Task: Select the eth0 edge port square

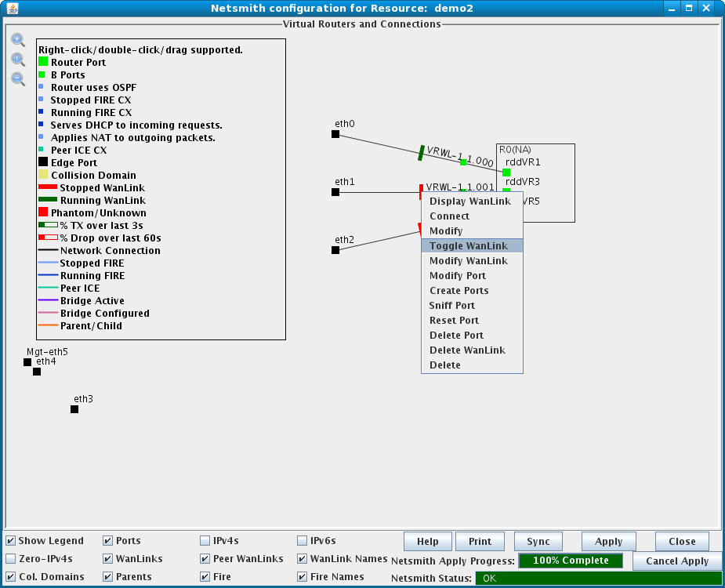Action: pos(335,134)
